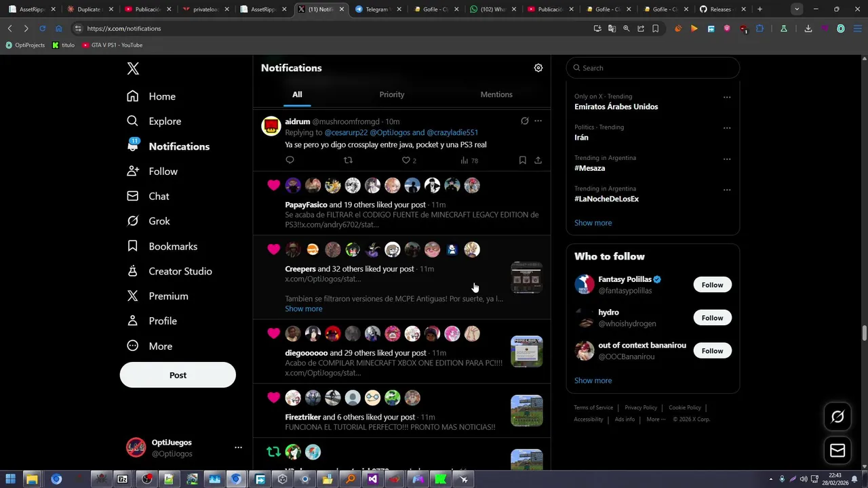Switch to the Mentions tab

(x=496, y=94)
